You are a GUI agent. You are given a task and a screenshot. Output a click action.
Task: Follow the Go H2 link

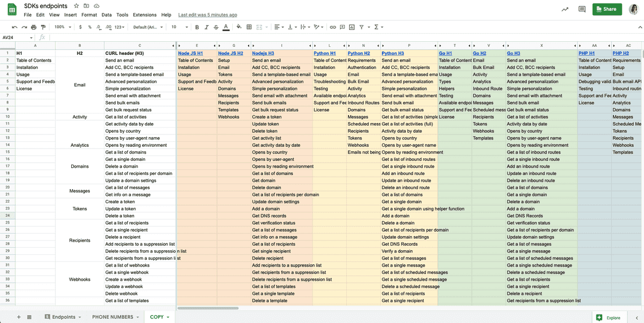click(x=478, y=53)
